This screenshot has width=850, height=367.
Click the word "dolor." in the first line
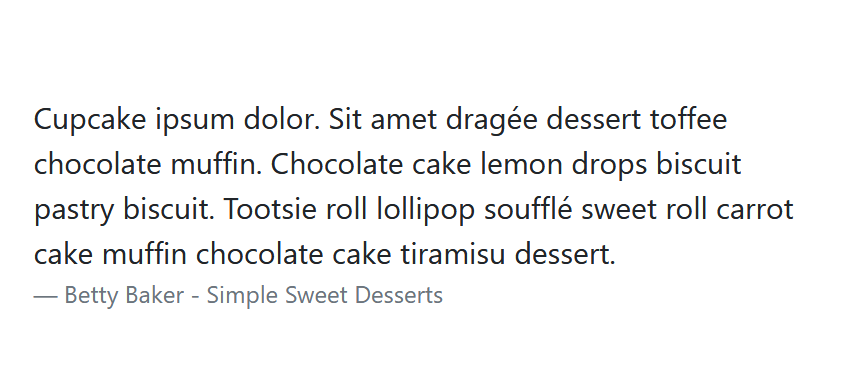click(x=281, y=119)
